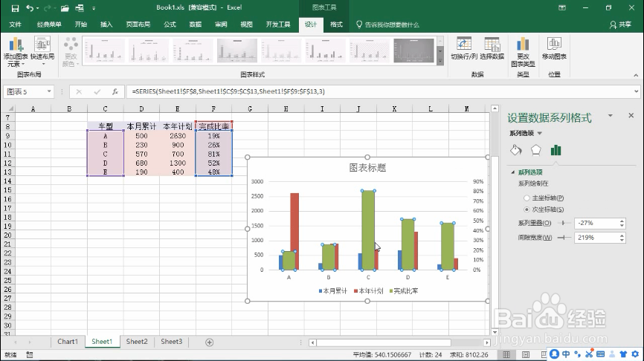The width and height of the screenshot is (644, 361).
Task: Save the workbook with the save icon
Action: coord(15,7)
